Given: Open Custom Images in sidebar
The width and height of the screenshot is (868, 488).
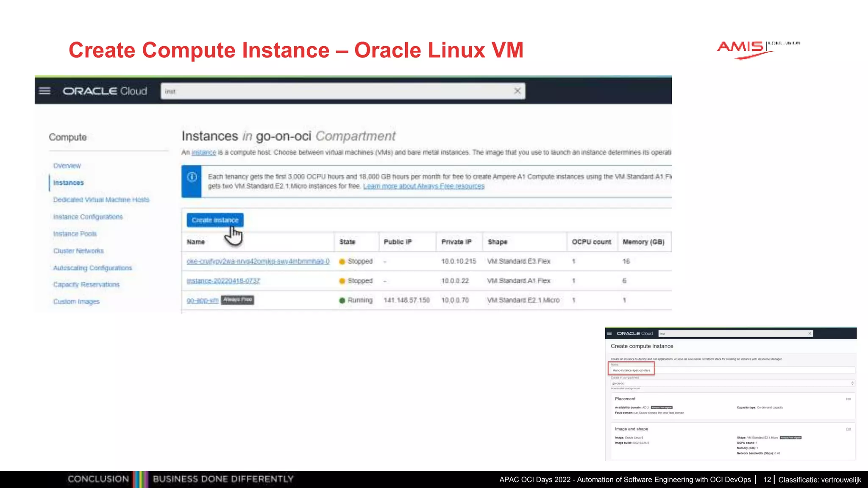Looking at the screenshot, I should pyautogui.click(x=76, y=301).
